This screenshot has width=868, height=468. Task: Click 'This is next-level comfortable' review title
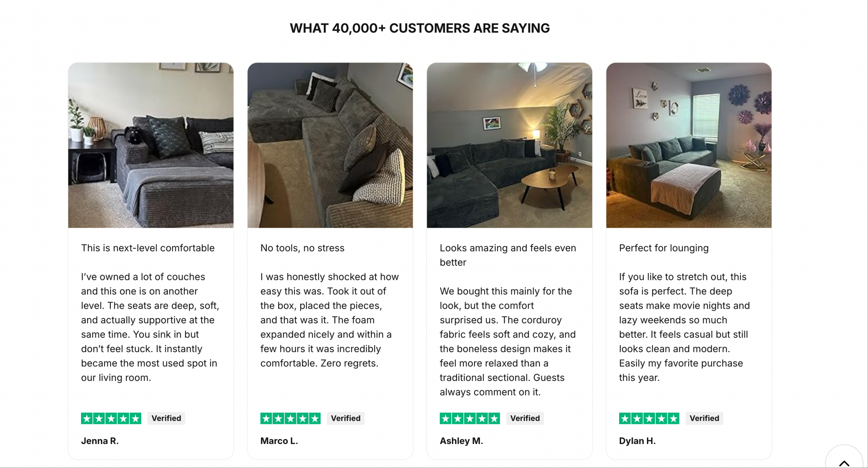(148, 248)
